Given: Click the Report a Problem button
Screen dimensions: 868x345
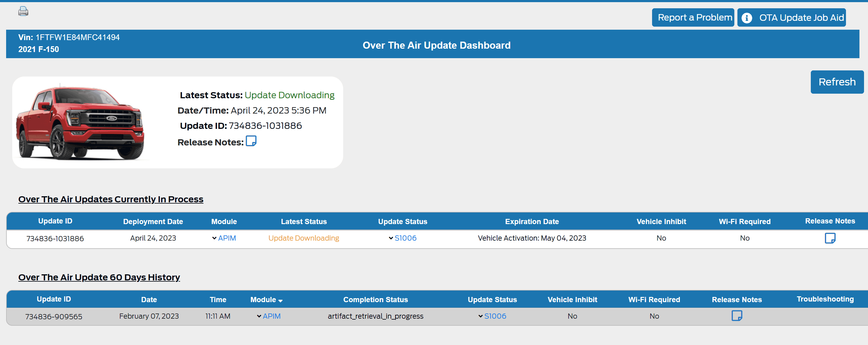Looking at the screenshot, I should coord(693,17).
